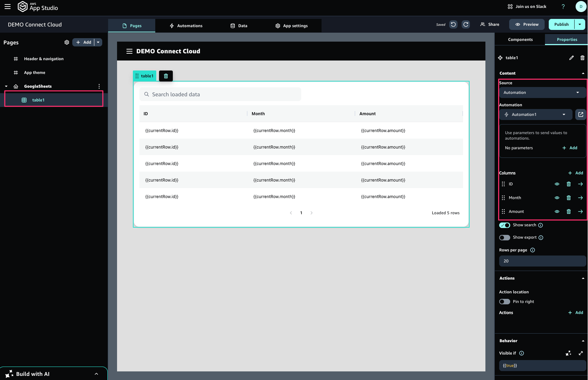Click the undo icon near Saved indicator
Image resolution: width=588 pixels, height=380 pixels.
[453, 24]
